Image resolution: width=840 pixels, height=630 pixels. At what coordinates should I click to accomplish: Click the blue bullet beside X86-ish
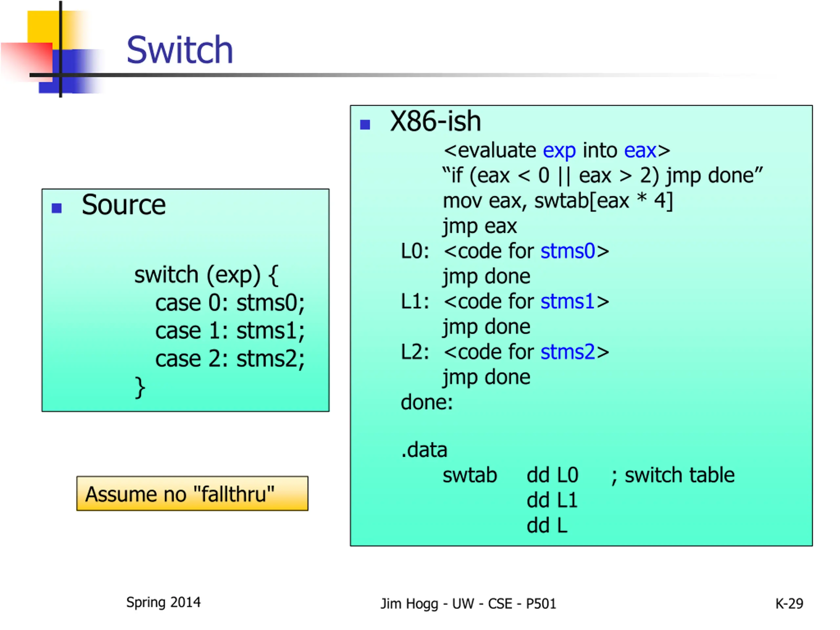(365, 125)
